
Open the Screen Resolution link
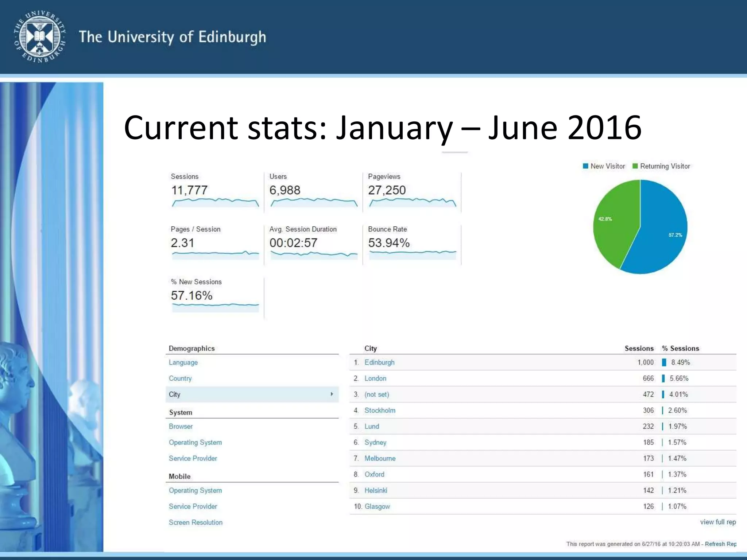pos(196,522)
